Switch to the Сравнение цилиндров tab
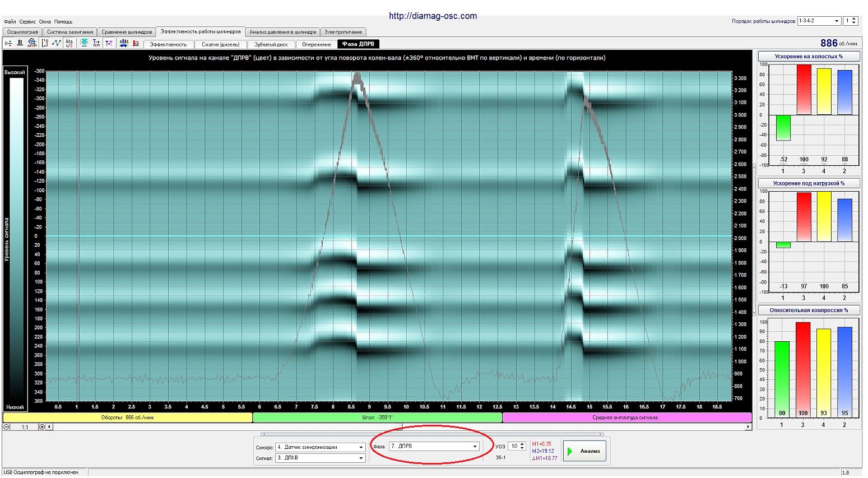 pyautogui.click(x=127, y=32)
